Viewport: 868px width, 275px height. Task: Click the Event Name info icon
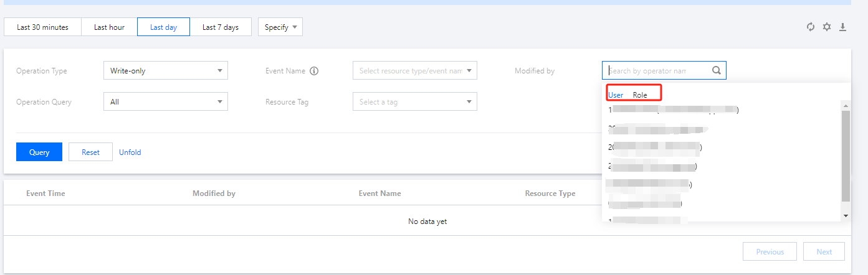point(314,71)
